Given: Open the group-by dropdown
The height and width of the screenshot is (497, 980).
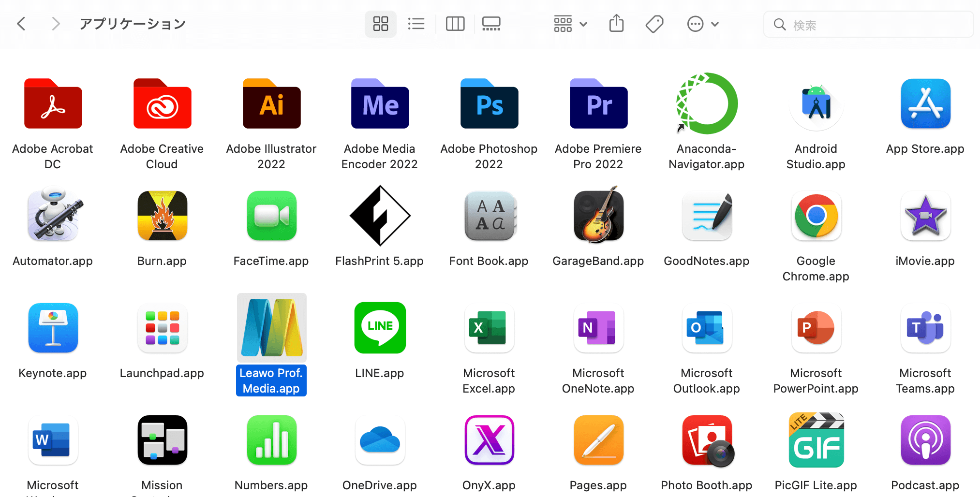Looking at the screenshot, I should click(x=570, y=24).
